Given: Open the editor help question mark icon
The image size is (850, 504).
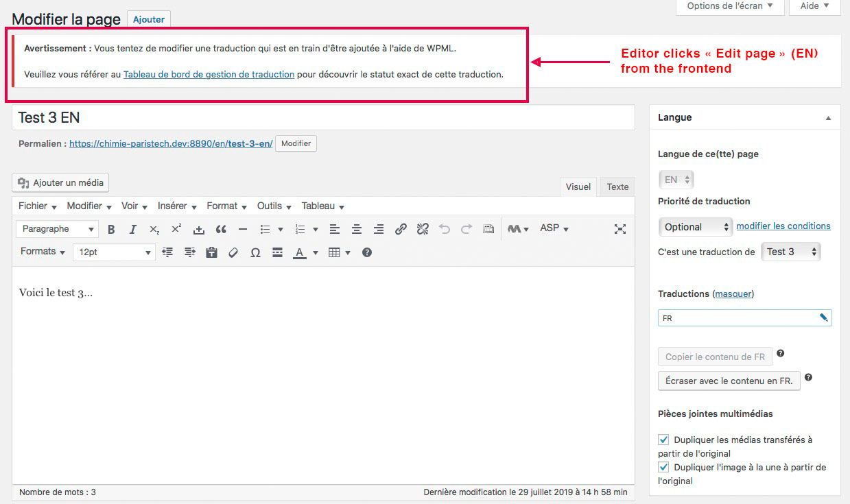Looking at the screenshot, I should click(x=367, y=252).
